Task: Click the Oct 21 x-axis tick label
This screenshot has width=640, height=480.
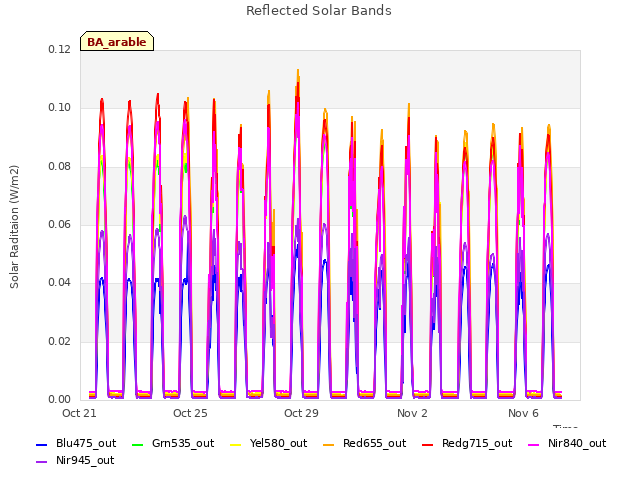Action: pyautogui.click(x=79, y=413)
